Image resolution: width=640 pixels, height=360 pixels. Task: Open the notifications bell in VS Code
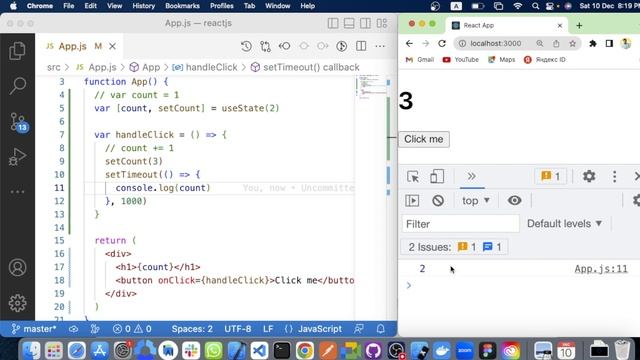pos(380,329)
